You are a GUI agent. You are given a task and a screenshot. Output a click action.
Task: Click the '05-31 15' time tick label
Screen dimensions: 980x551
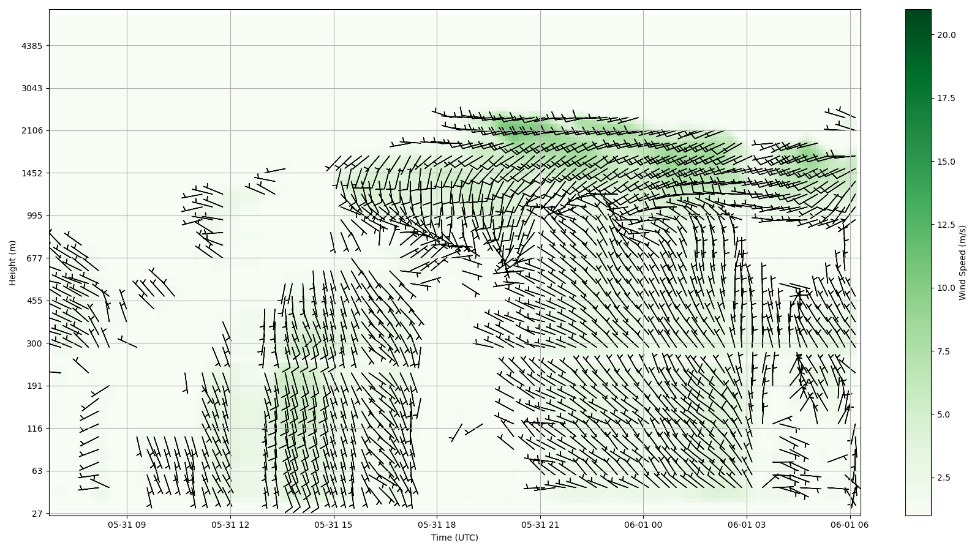334,525
